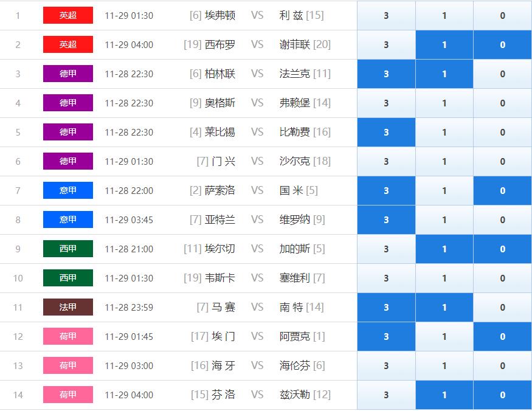Select 0 for 柏林联 vs 法兰克
Viewport: 532px width, 411px height.
502,74
